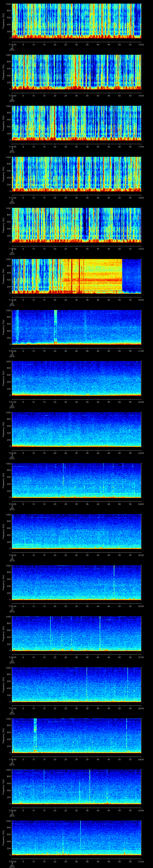Select the broadband burst near 10 s in 7:28:00 spectrogram
Image resolution: width=153 pixels, height=868 pixels.
click(35, 735)
